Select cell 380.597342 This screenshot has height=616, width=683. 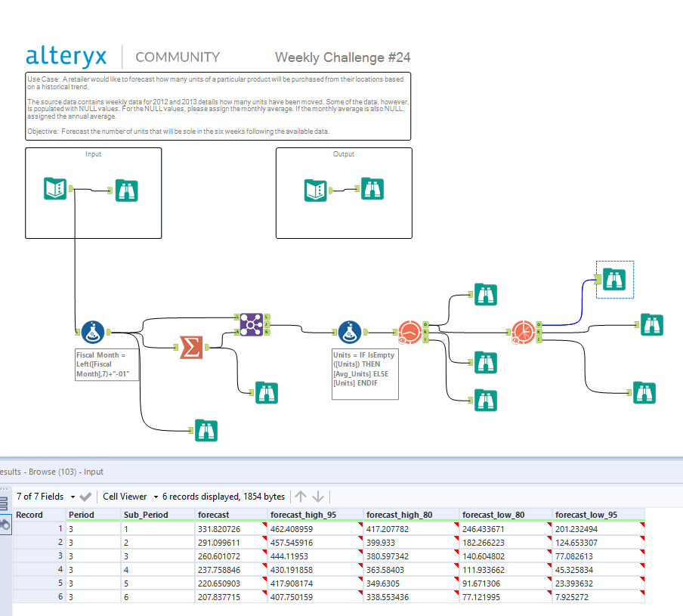pos(411,556)
